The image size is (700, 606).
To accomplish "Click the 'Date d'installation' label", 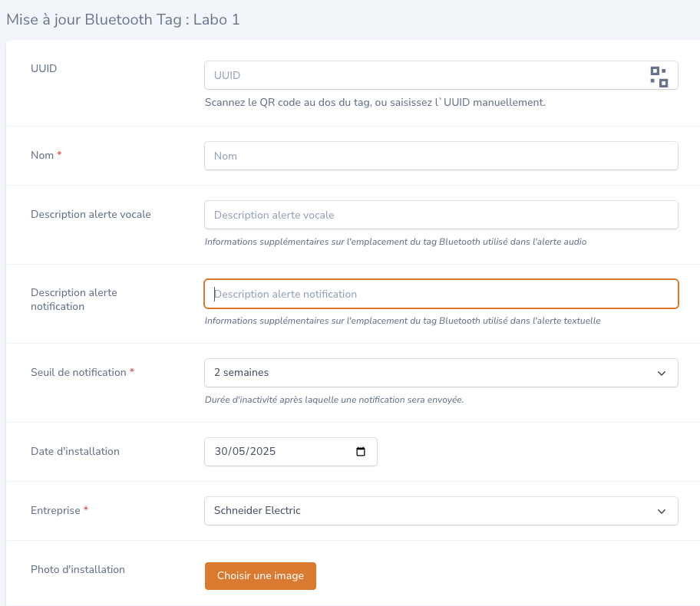I will 75,451.
